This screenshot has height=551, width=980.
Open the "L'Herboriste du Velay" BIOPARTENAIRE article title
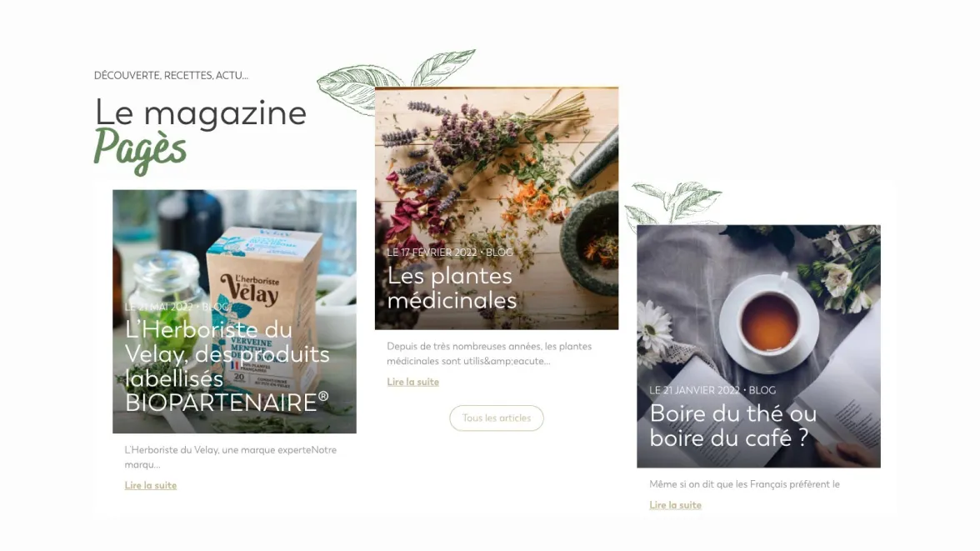[227, 366]
